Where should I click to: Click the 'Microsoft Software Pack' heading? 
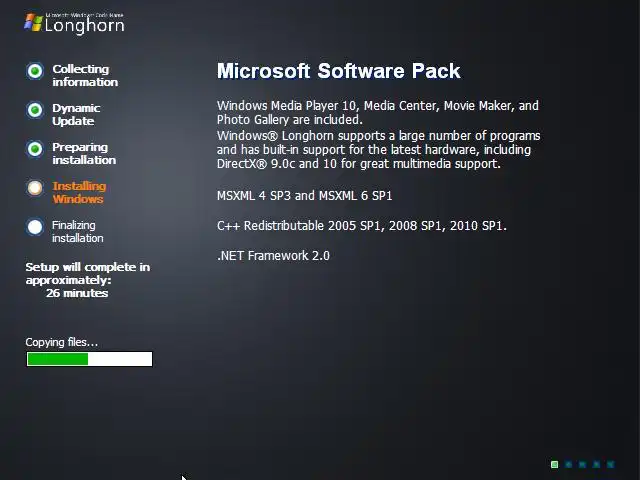coord(338,71)
